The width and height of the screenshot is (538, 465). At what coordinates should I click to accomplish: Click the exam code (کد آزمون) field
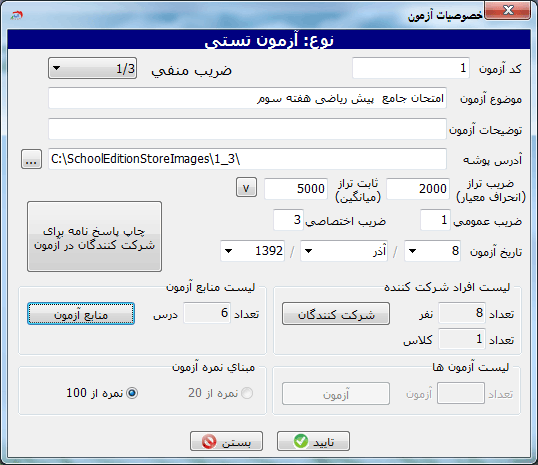pyautogui.click(x=411, y=68)
